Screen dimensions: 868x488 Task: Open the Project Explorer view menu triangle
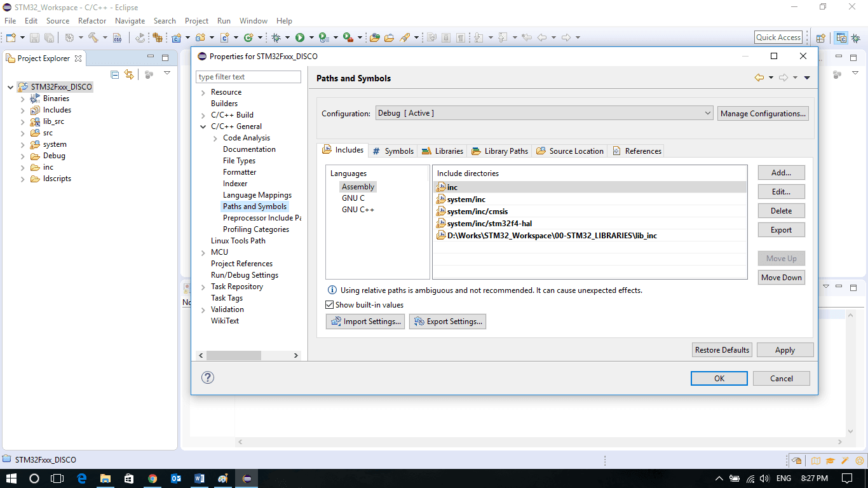click(x=167, y=74)
